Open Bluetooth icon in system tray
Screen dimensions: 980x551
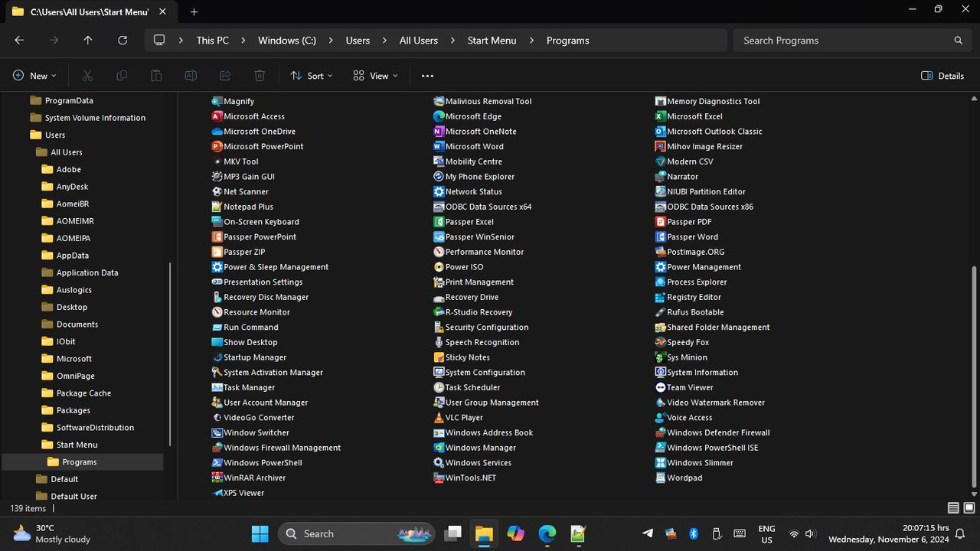(694, 533)
